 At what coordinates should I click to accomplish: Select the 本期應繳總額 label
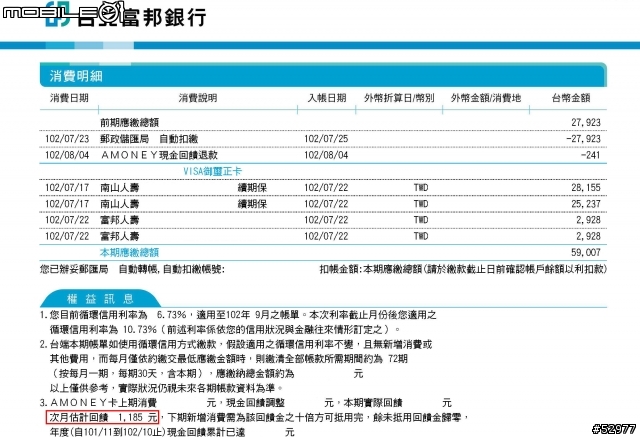(x=129, y=253)
